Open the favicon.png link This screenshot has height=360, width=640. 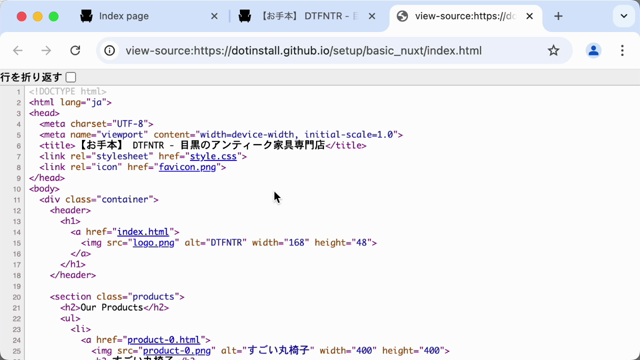pos(187,167)
